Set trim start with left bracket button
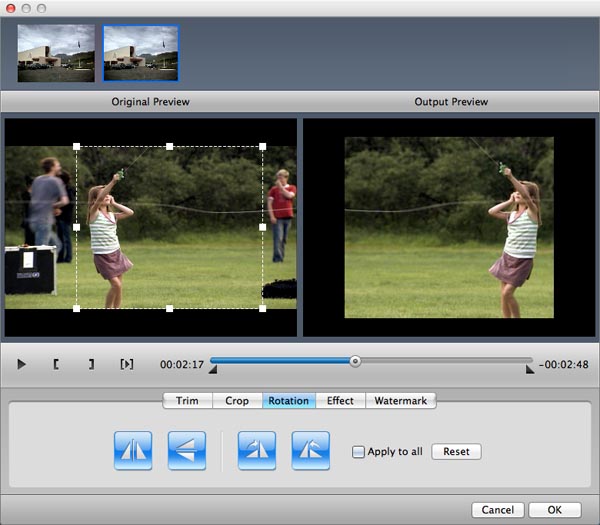600x525 pixels. pos(56,364)
